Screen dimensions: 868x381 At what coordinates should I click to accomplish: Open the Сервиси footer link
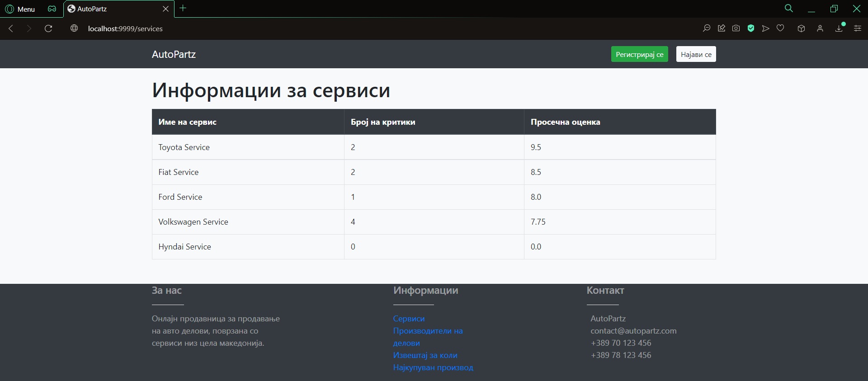coord(409,319)
